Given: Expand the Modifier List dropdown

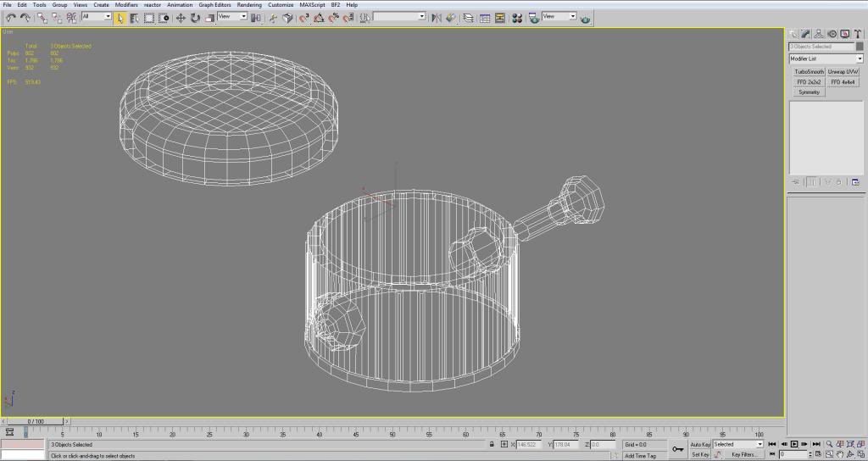Looking at the screenshot, I should [859, 58].
